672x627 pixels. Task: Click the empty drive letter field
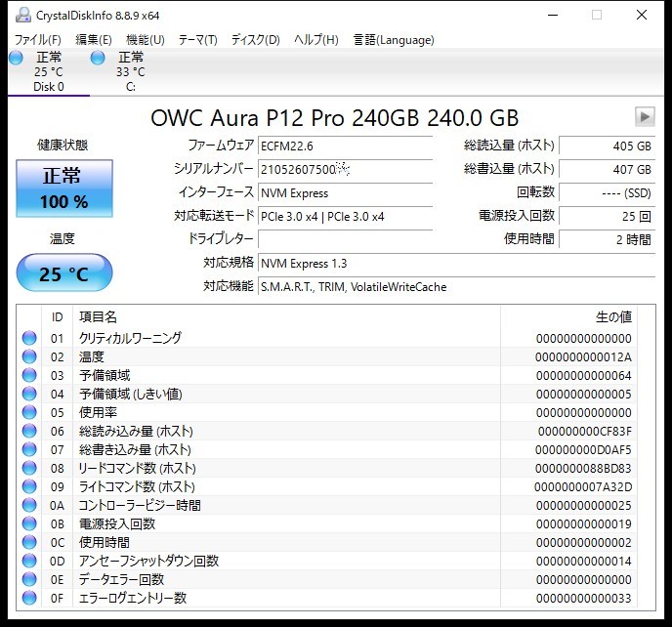coord(345,239)
